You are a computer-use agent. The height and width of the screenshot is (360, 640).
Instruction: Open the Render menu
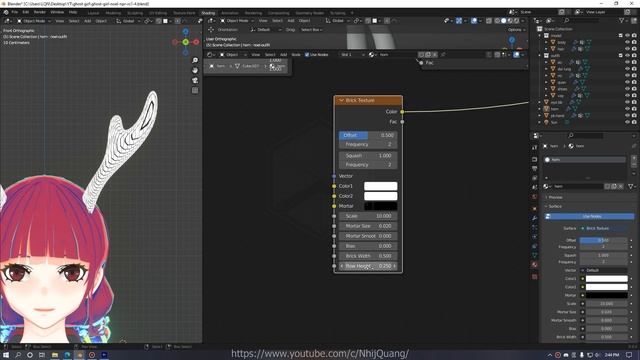coord(40,12)
